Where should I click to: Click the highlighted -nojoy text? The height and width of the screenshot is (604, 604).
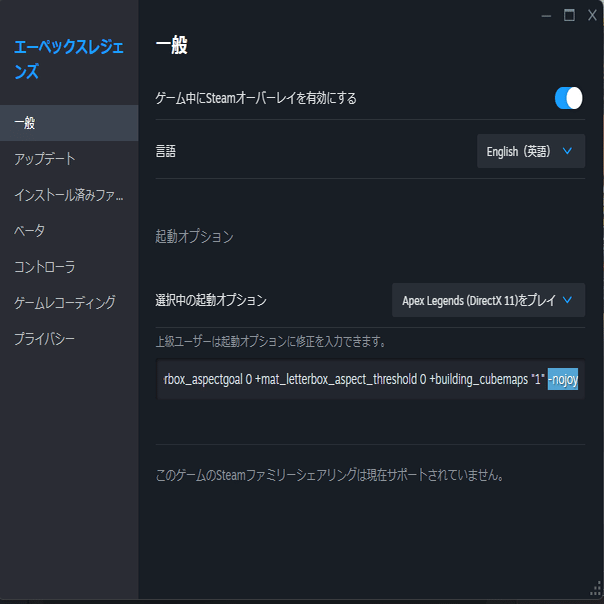(563, 379)
